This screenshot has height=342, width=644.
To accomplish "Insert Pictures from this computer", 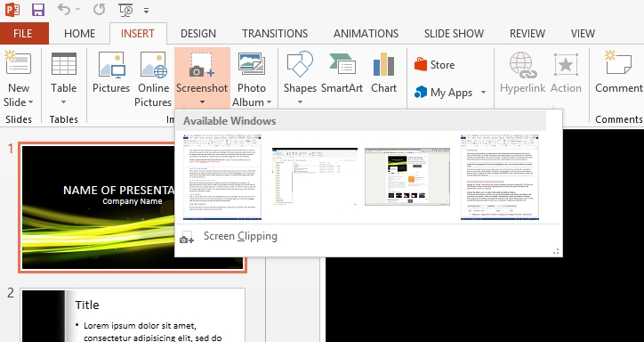I will pyautogui.click(x=111, y=72).
